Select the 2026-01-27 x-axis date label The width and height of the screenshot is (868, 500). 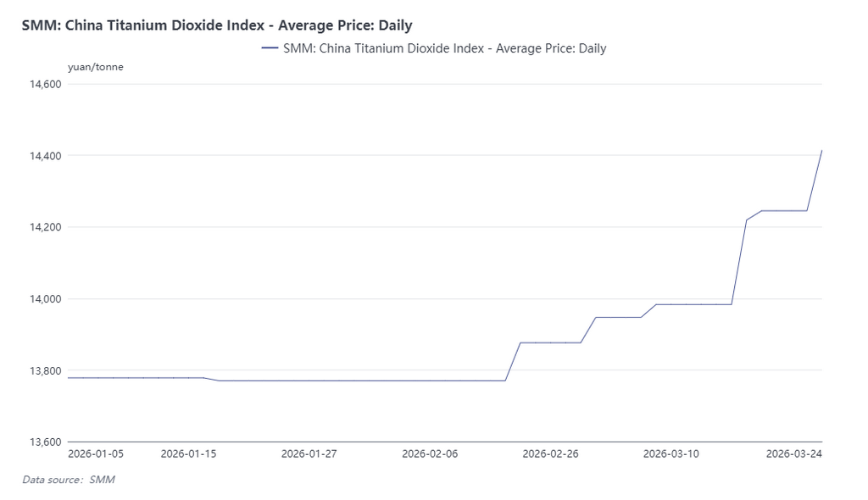[309, 453]
